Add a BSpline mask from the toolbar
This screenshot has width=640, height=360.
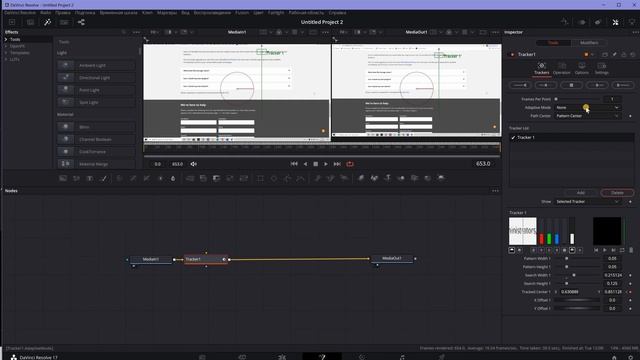point(301,178)
